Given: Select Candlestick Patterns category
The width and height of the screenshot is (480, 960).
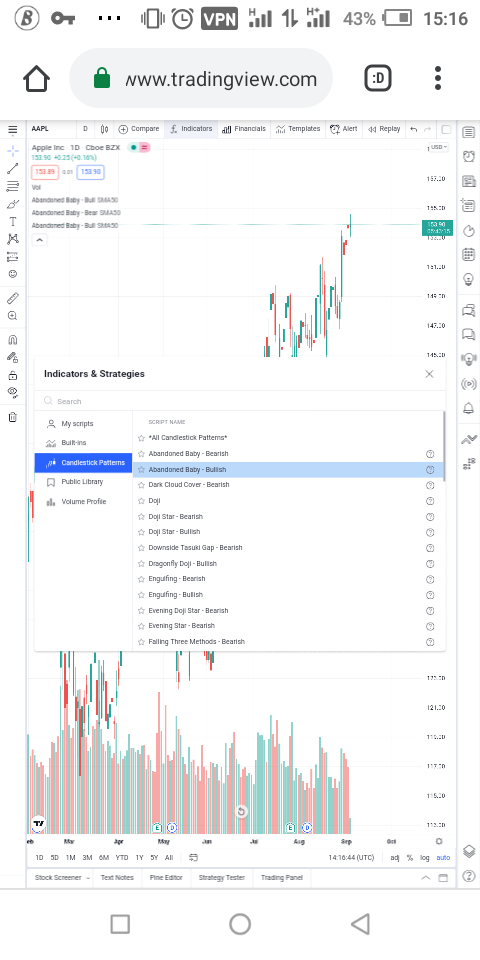Looking at the screenshot, I should (83, 463).
